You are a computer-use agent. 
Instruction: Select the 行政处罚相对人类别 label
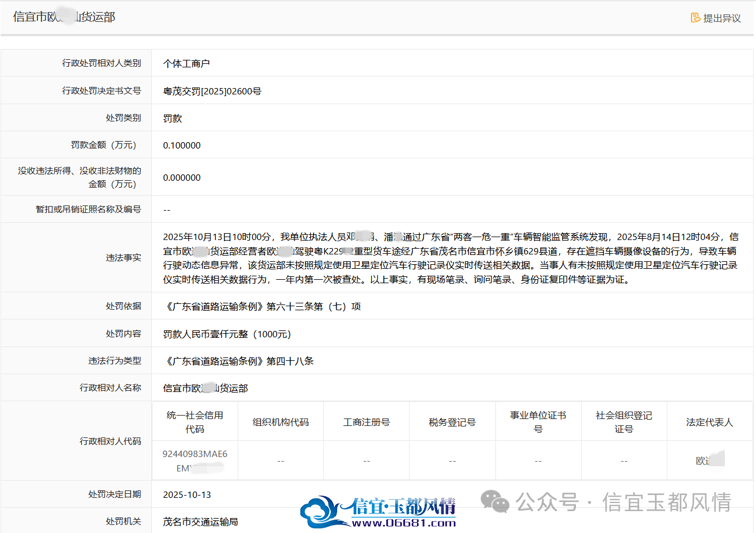[101, 63]
